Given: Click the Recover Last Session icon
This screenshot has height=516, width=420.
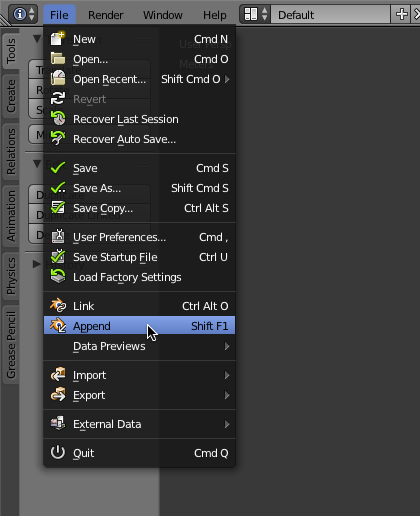Looking at the screenshot, I should 58,119.
